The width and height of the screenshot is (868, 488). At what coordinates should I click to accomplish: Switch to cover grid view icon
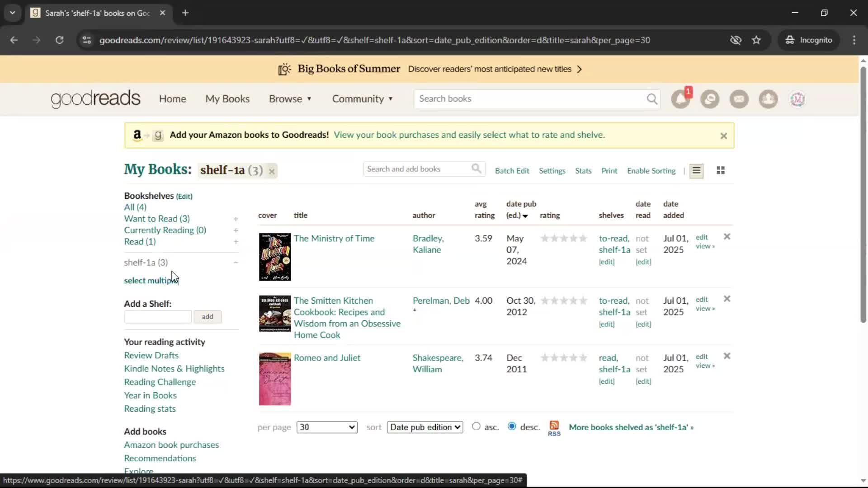721,170
